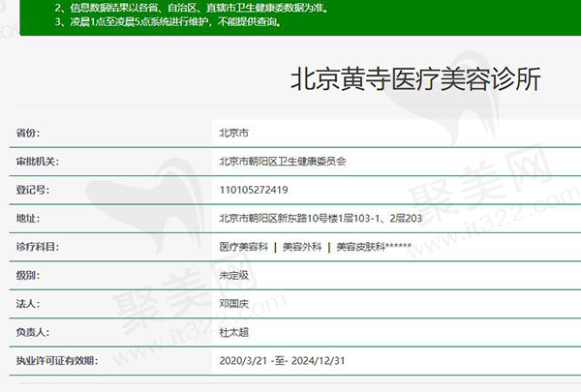
Task: Click notice line 2 about 信息数据结果
Action: (192, 8)
